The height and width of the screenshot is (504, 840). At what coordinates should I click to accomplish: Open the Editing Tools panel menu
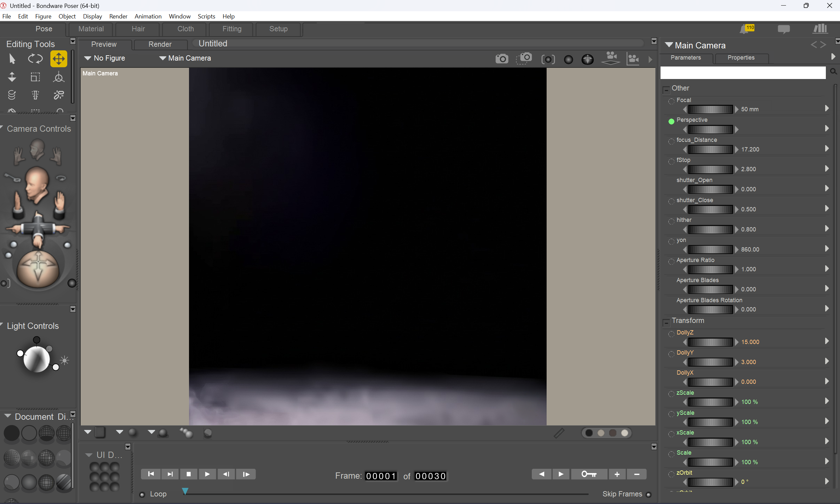point(73,41)
